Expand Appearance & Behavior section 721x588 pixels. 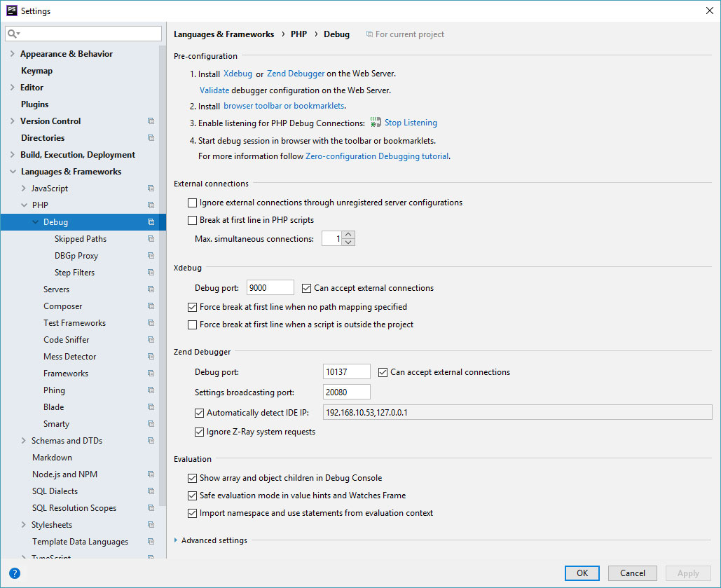coord(13,54)
